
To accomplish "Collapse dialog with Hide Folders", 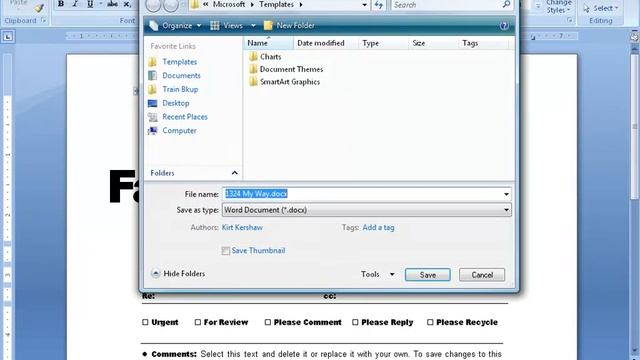I will tap(178, 274).
